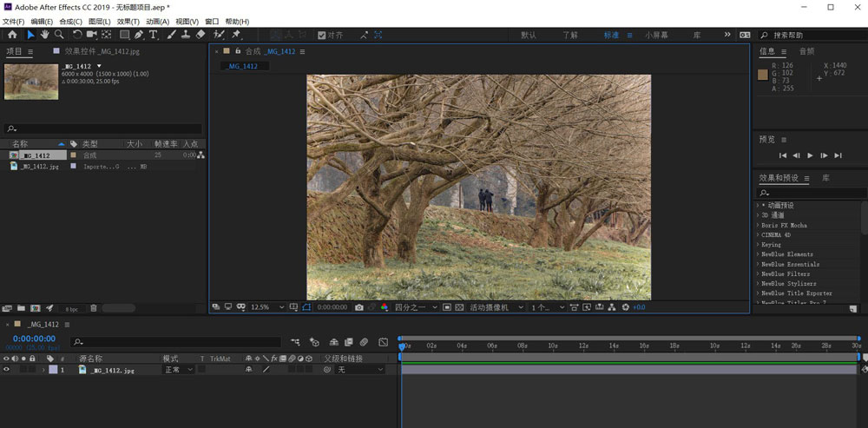868x428 pixels.
Task: Hide the _MG_1412.jpg layer with the eye
Action: tap(7, 369)
